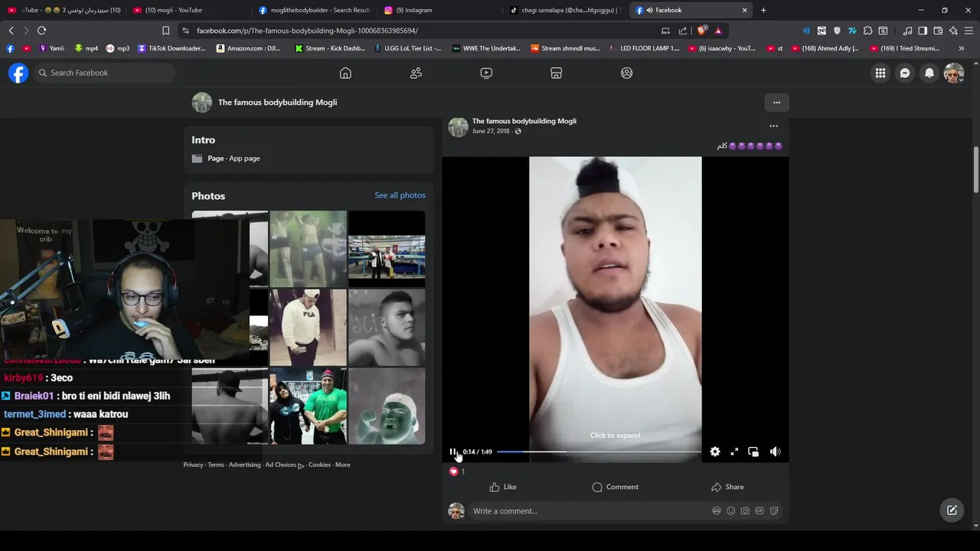Open Messenger chats icon
980x551 pixels.
(x=905, y=73)
